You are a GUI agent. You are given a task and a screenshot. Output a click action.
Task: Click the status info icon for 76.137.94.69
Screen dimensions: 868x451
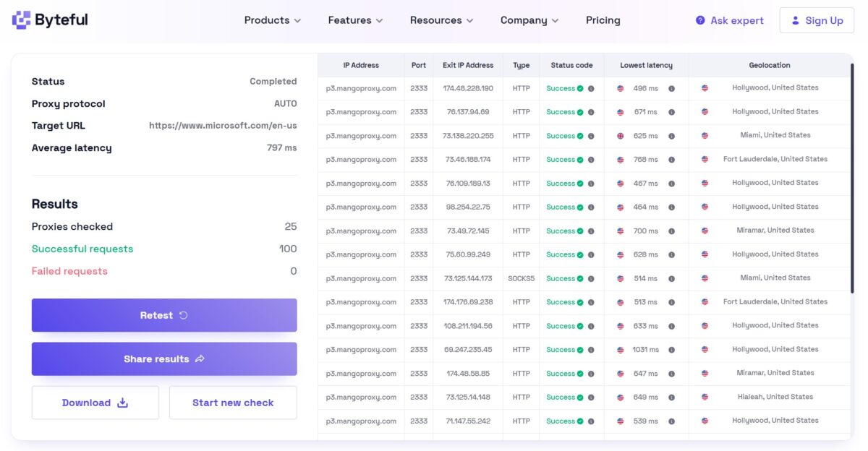tap(591, 112)
